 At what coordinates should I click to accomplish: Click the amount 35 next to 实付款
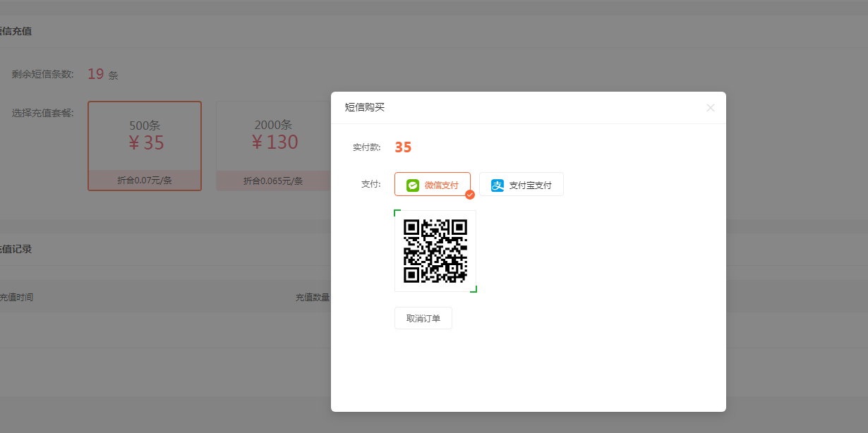(403, 147)
